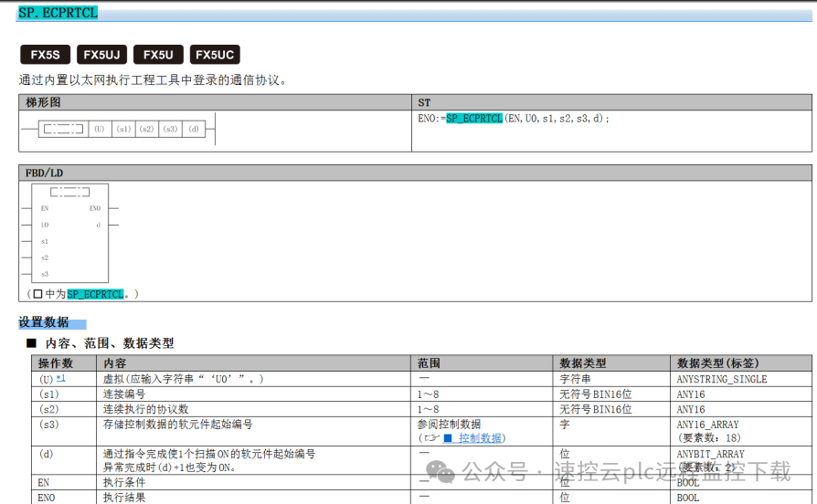Select the ST table header
817x504 pixels.
pos(611,102)
